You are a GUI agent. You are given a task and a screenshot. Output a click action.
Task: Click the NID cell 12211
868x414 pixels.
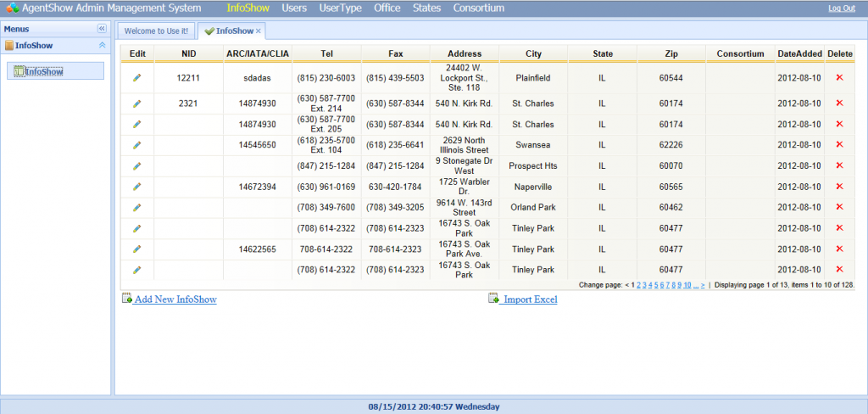pyautogui.click(x=188, y=78)
